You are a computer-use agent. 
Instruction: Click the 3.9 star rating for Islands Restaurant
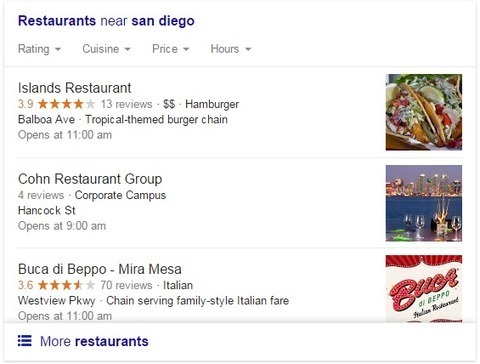click(x=56, y=104)
